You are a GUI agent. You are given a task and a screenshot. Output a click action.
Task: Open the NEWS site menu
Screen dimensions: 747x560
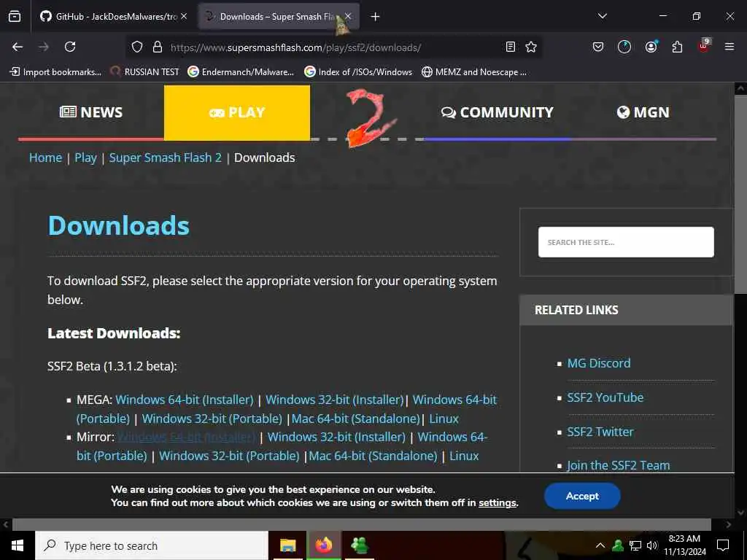[91, 112]
